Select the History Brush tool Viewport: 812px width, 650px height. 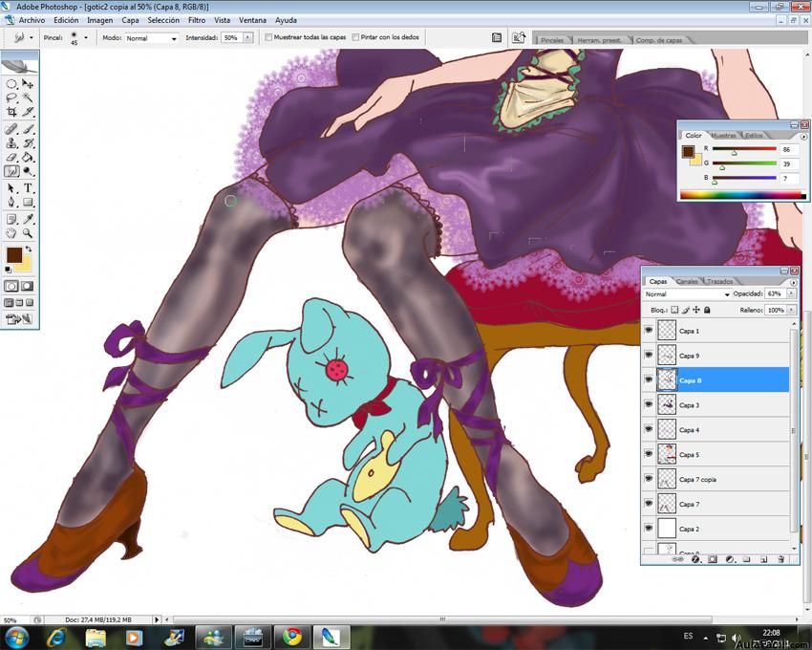click(x=28, y=143)
